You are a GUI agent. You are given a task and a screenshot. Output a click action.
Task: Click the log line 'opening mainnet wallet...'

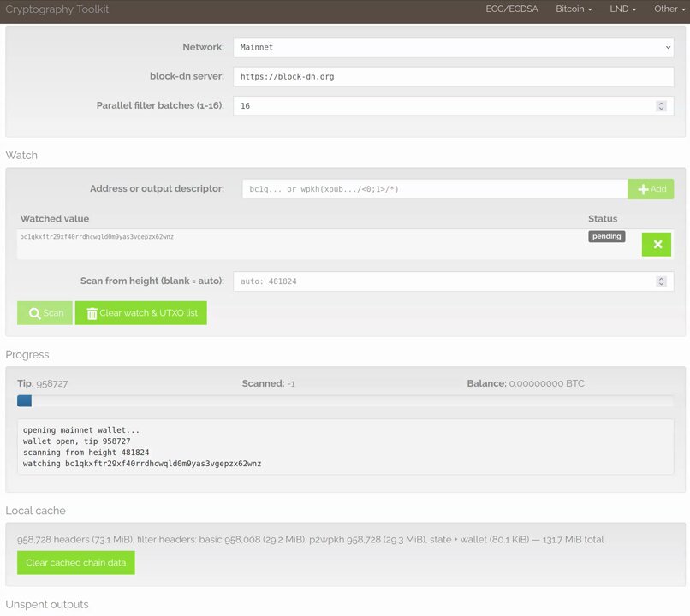(81, 430)
